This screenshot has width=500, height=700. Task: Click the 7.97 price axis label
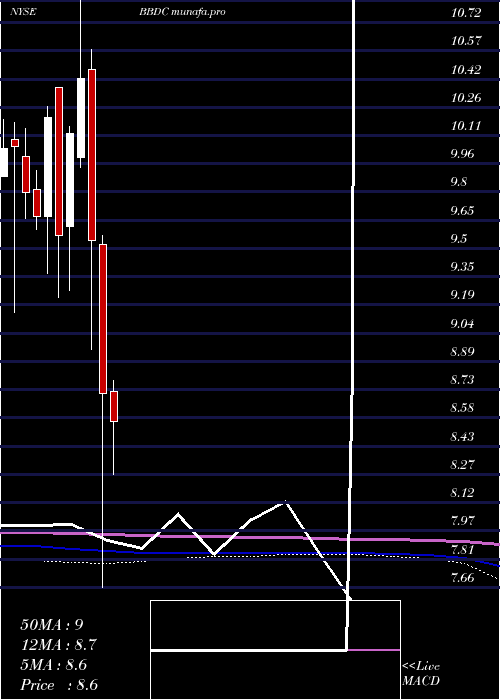[464, 521]
